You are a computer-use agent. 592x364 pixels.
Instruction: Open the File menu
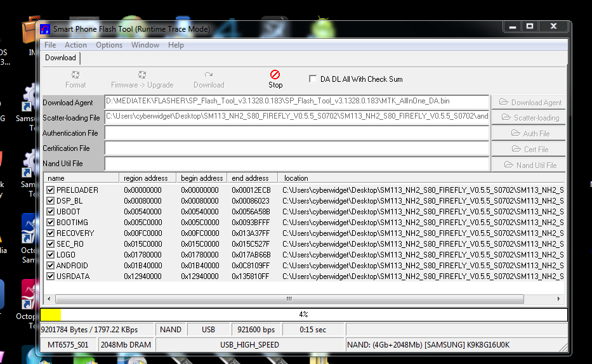point(50,45)
